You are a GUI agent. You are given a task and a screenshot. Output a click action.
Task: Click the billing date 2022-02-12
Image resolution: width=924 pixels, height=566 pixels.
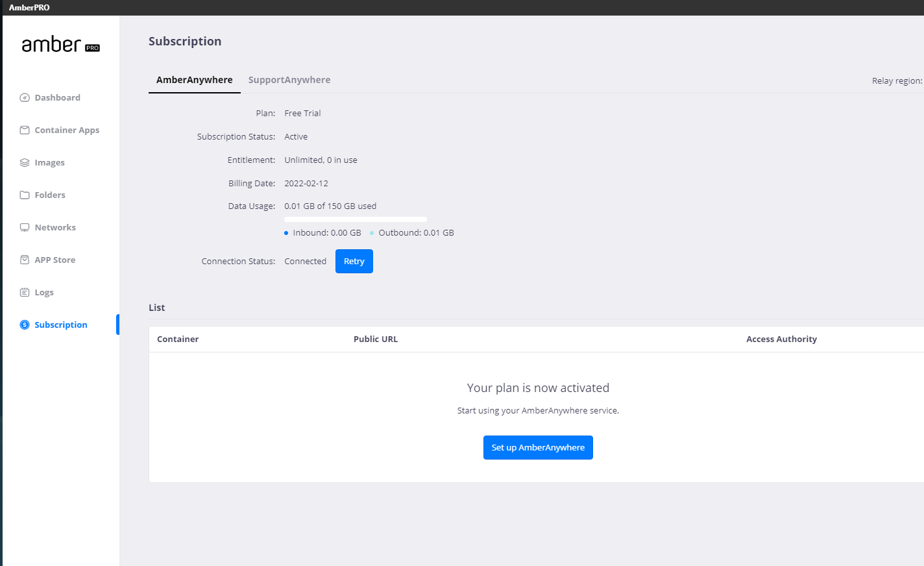306,184
